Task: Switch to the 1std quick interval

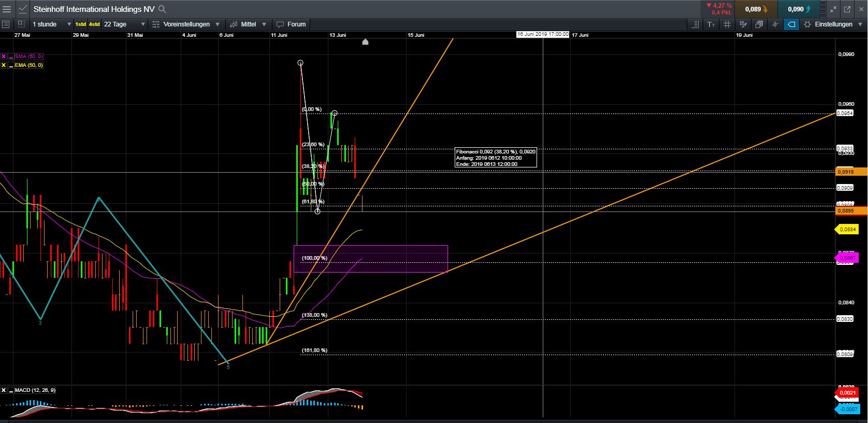Action: [81, 24]
